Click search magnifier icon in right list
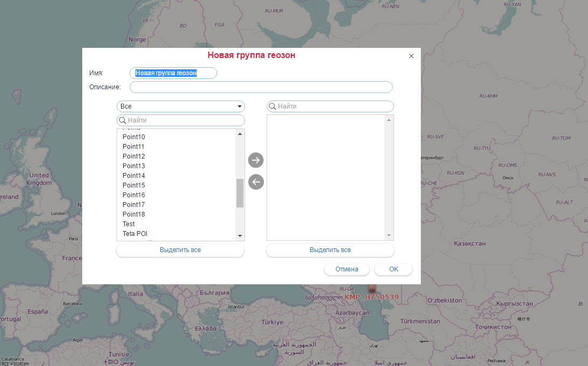The image size is (588, 366). coord(273,106)
